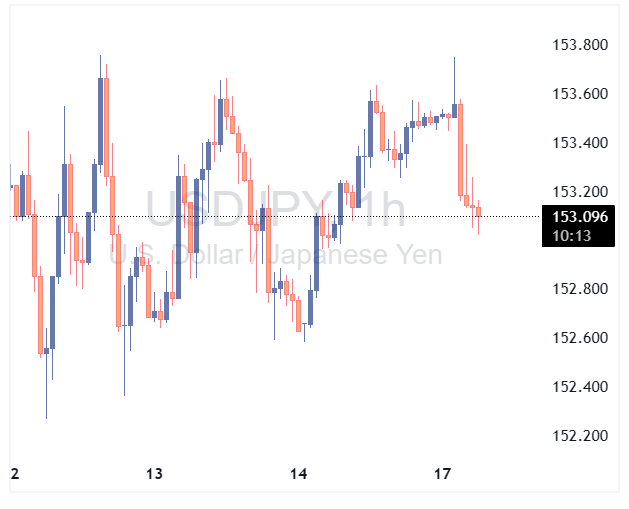
Task: Select the rightmost candlestick on the chart
Action: click(479, 212)
